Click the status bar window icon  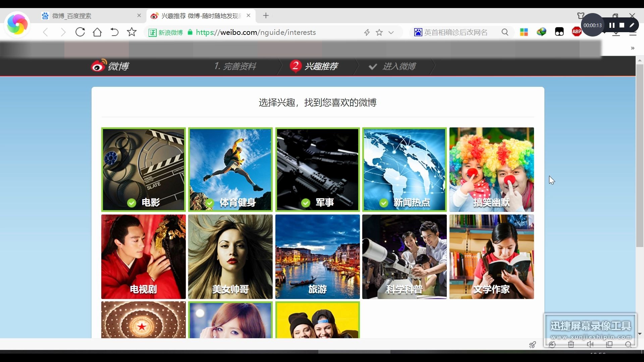[x=609, y=344]
